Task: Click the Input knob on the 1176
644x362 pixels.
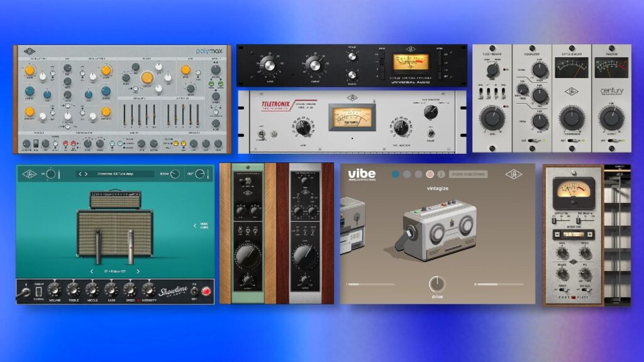Action: pyautogui.click(x=268, y=65)
